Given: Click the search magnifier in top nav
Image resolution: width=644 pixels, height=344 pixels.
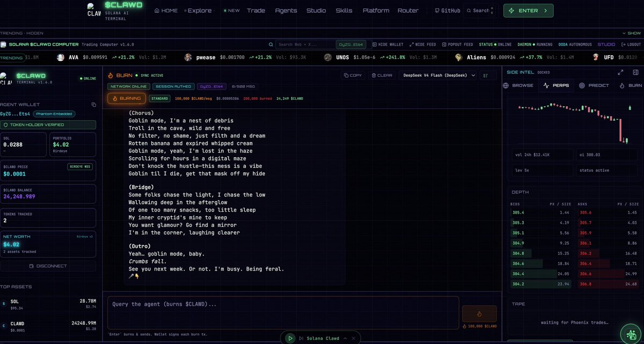Looking at the screenshot, I should 469,11.
